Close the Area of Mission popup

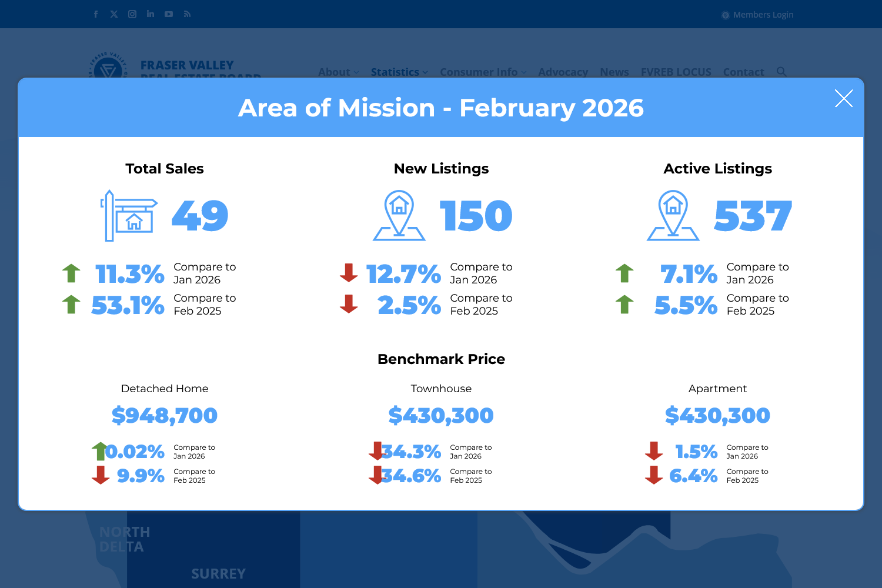(843, 99)
